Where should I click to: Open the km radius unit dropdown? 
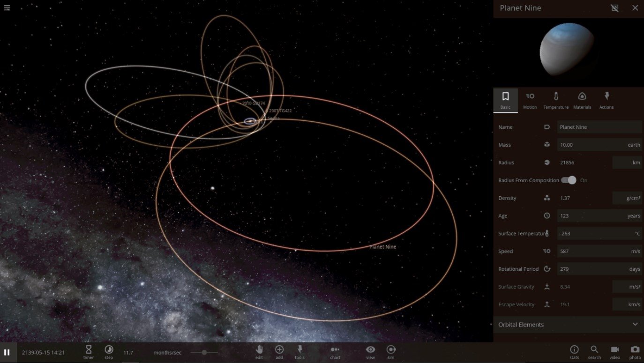coord(627,163)
